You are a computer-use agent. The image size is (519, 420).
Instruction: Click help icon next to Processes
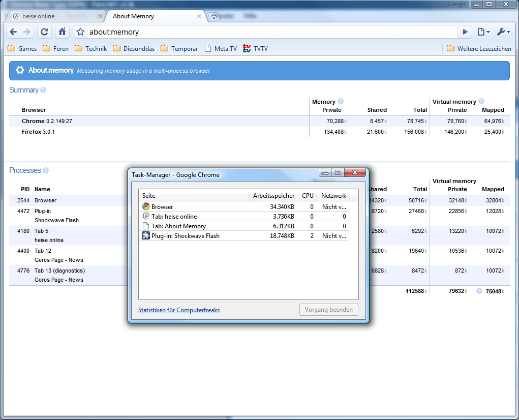[46, 170]
